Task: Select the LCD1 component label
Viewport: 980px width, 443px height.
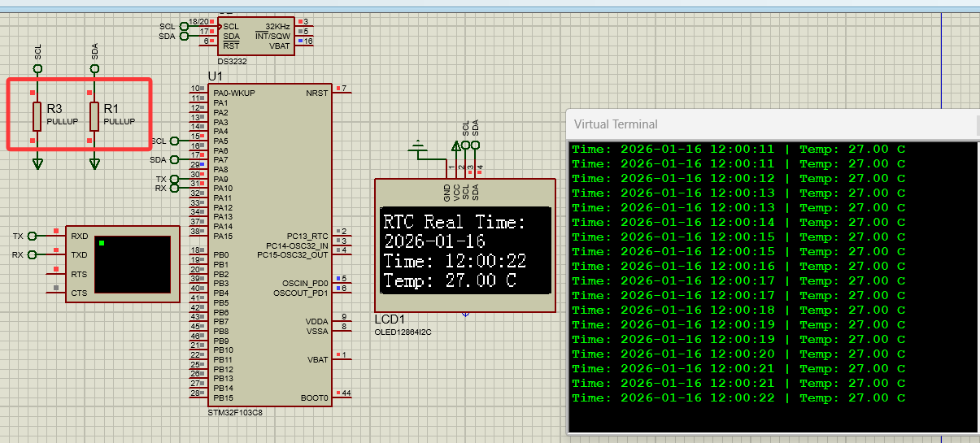Action: coord(390,319)
